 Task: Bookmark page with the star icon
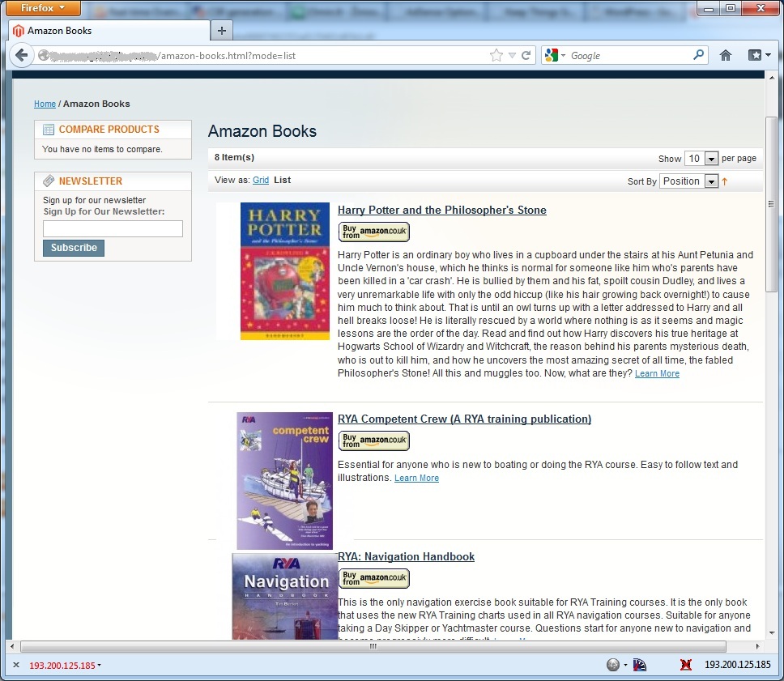496,55
